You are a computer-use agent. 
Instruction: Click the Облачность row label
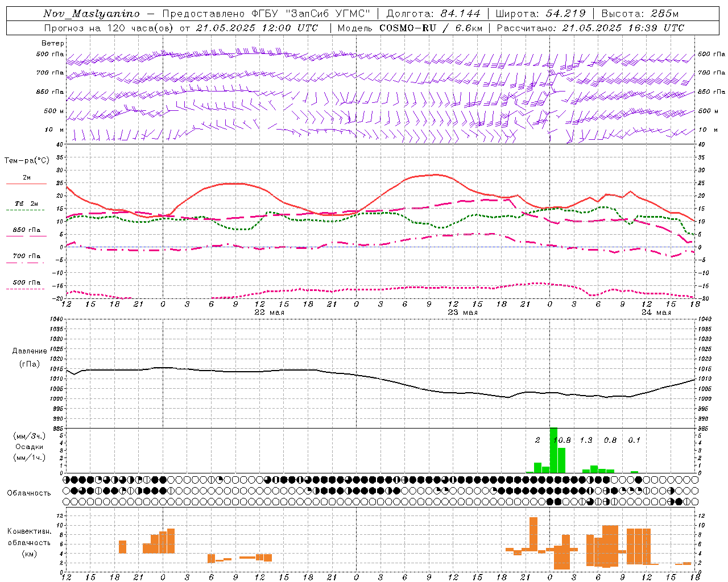(29, 493)
